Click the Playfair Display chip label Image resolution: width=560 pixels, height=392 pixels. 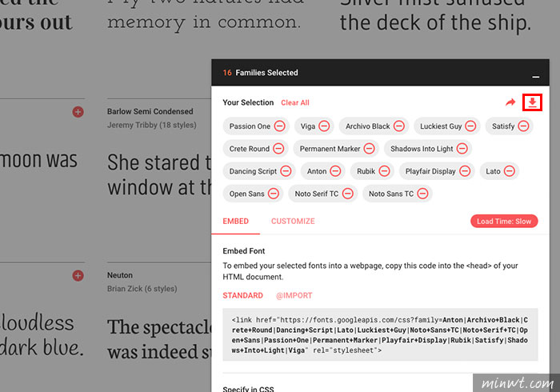(x=430, y=171)
